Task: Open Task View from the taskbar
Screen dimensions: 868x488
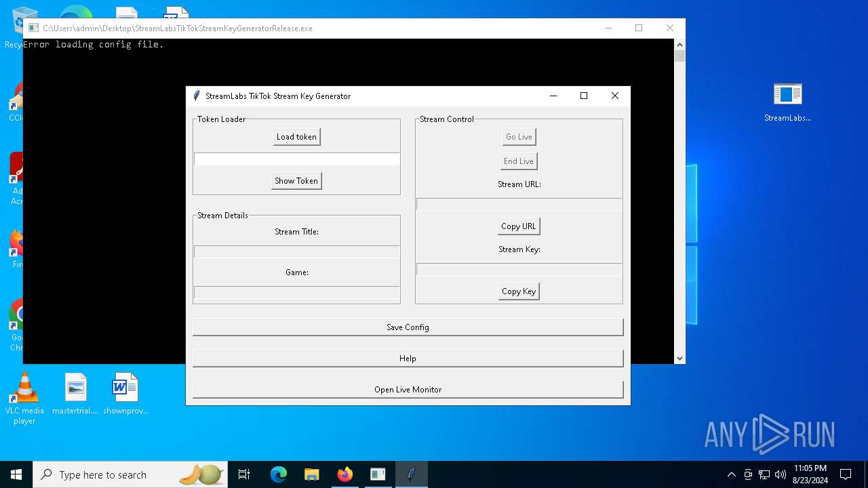Action: tap(244, 474)
